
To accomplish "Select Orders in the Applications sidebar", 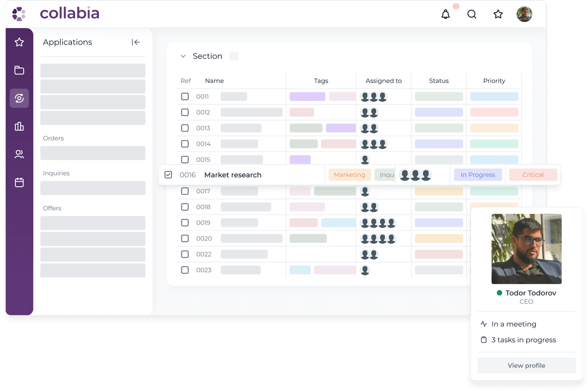I will click(53, 138).
